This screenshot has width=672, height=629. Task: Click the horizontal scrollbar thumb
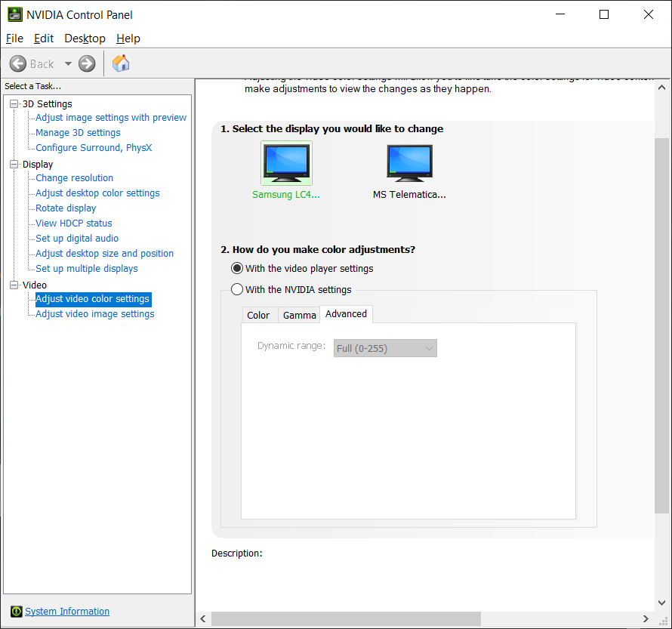click(347, 618)
